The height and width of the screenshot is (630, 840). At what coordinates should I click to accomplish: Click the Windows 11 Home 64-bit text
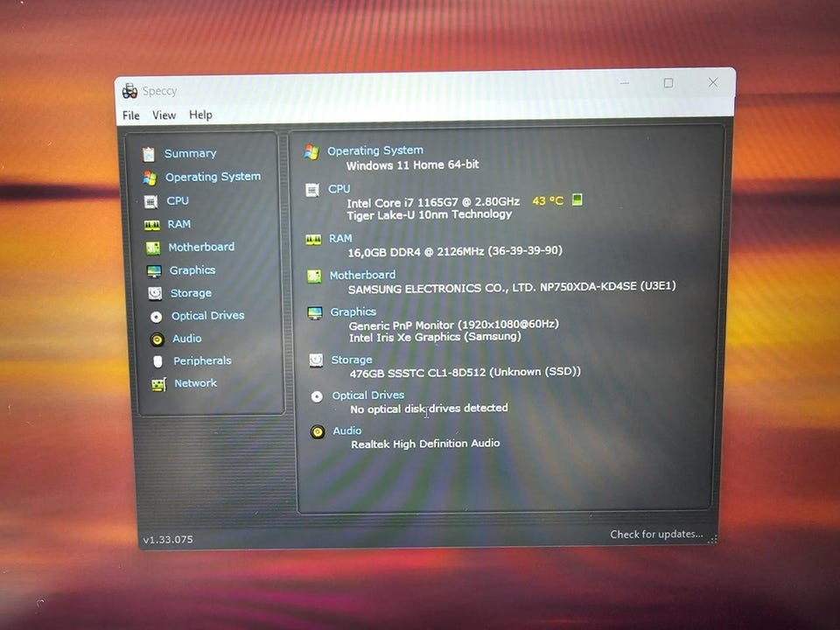pyautogui.click(x=412, y=165)
